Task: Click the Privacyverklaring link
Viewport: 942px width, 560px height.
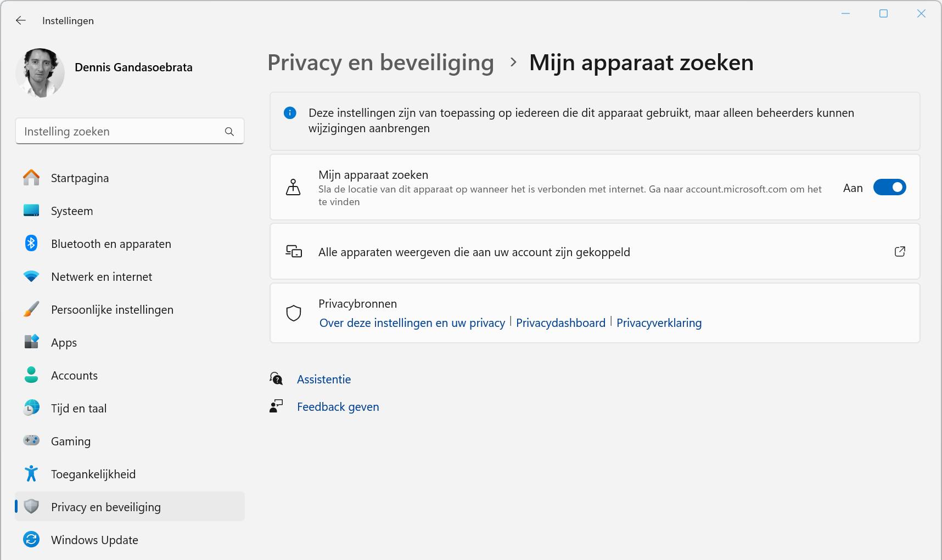Action: (659, 323)
